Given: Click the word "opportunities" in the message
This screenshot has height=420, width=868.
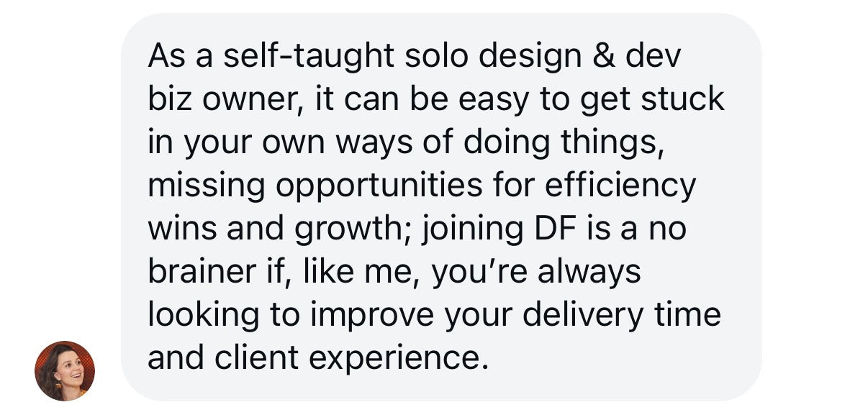Looking at the screenshot, I should pyautogui.click(x=379, y=186).
